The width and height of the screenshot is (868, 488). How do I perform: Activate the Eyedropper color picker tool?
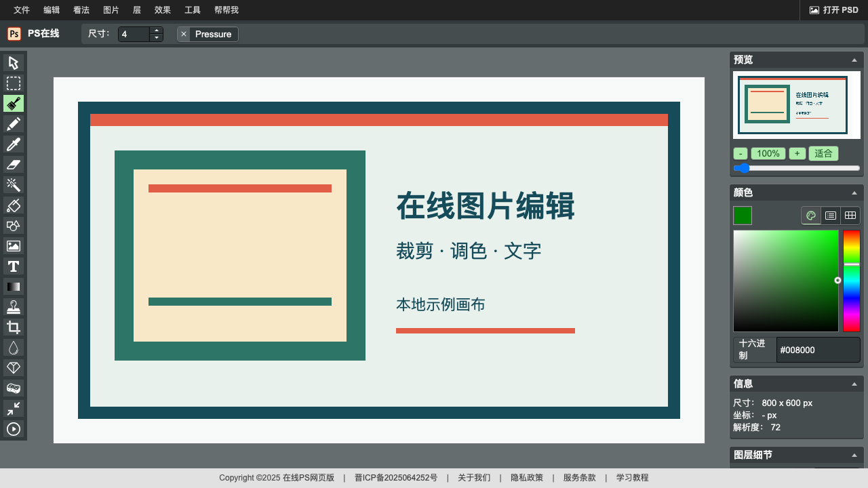tap(14, 144)
